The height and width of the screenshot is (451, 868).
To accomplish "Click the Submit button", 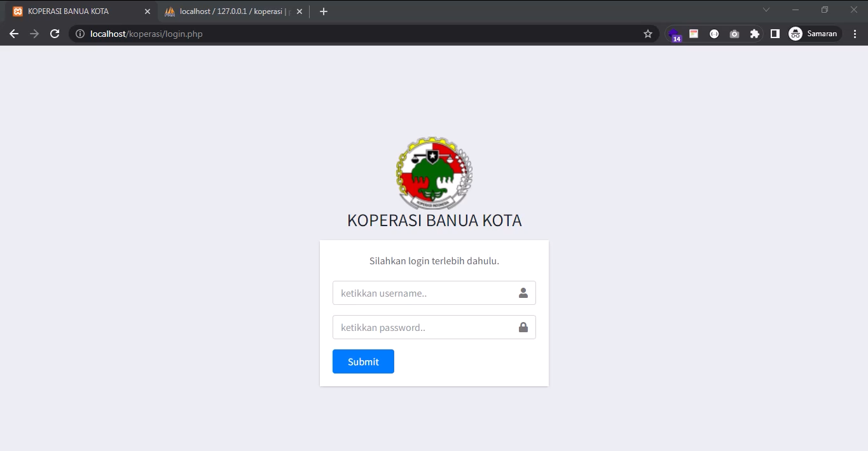I will 363,361.
